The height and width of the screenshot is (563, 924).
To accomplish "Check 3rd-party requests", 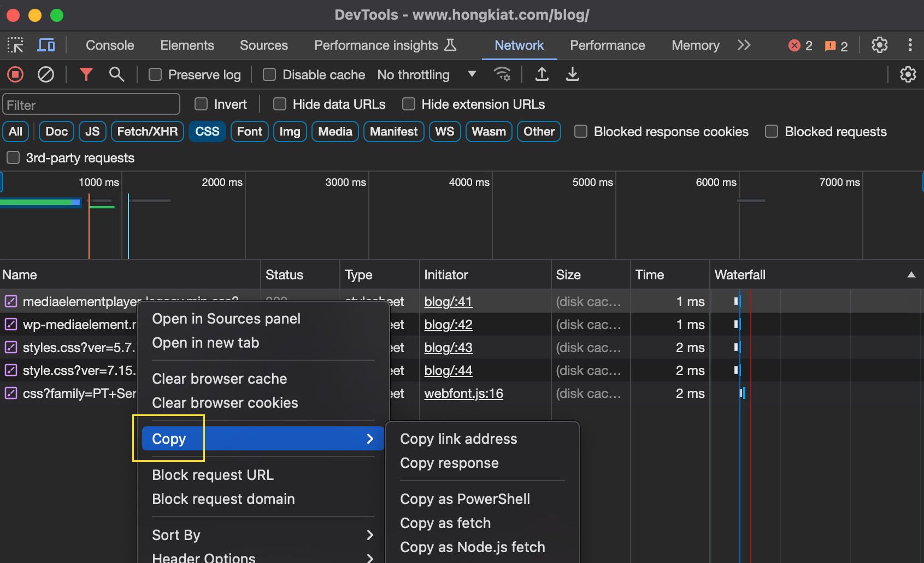I will (13, 157).
